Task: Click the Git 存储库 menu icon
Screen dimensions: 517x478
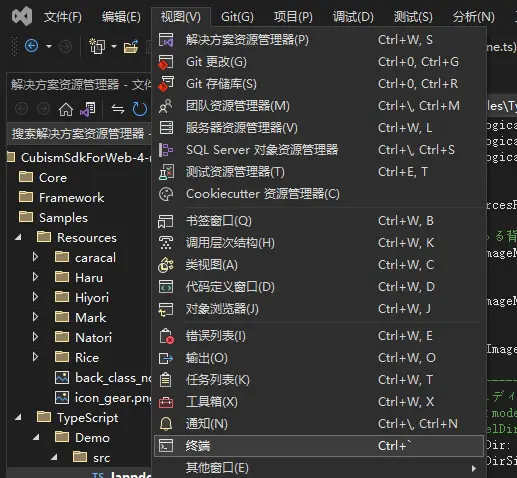Action: click(166, 84)
